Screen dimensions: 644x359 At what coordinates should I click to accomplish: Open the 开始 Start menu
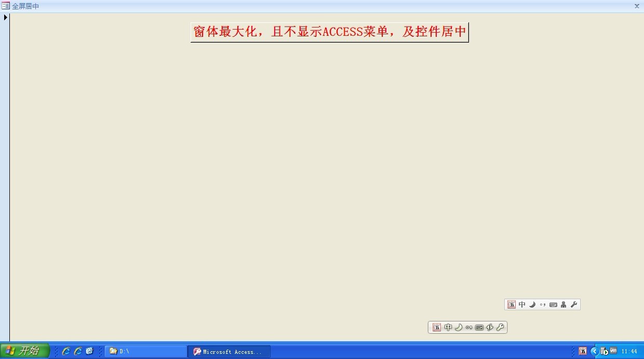tap(24, 351)
